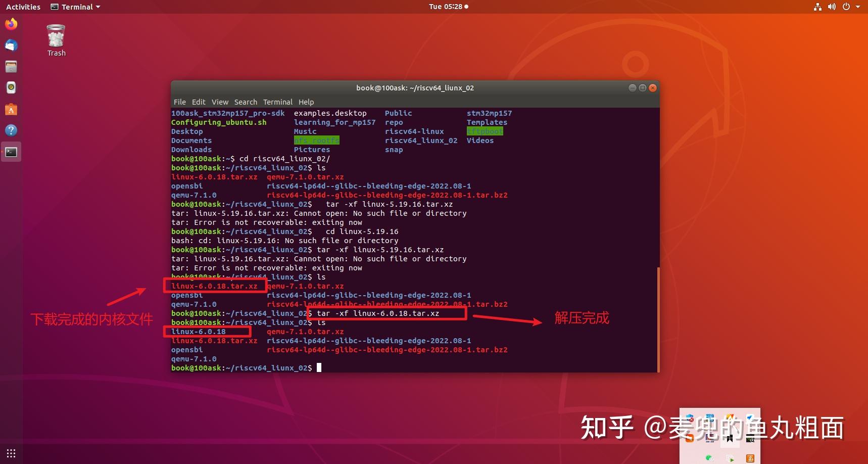This screenshot has width=868, height=464.
Task: Open the calendar by clicking Tue 05:28
Action: (448, 7)
